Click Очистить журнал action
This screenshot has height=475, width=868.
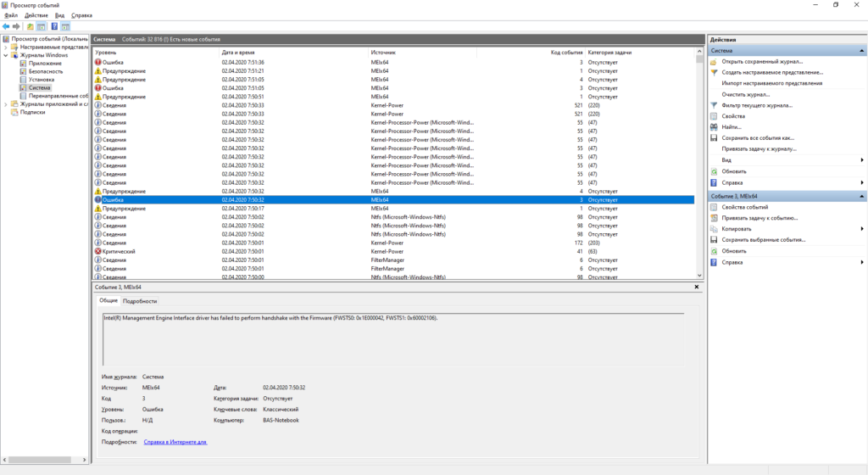click(745, 95)
